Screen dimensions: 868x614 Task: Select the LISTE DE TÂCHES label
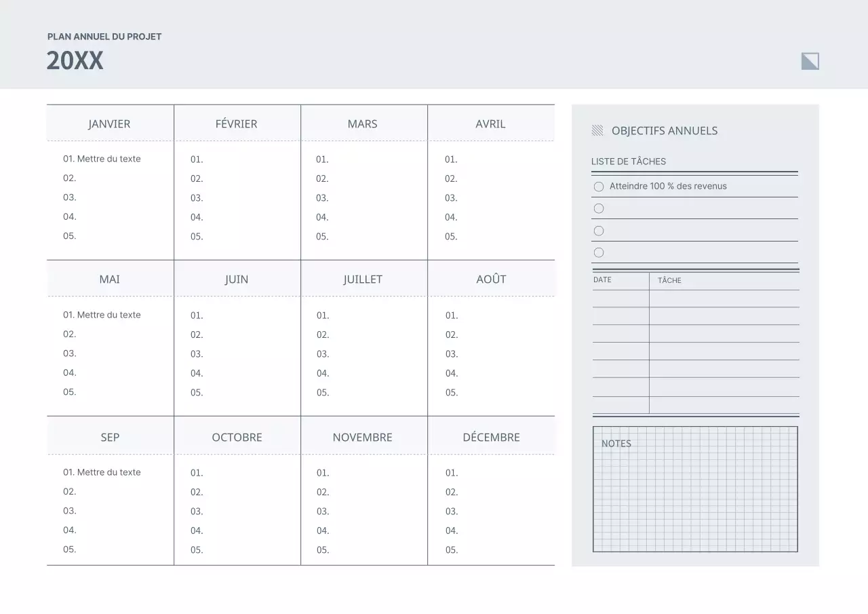tap(629, 161)
